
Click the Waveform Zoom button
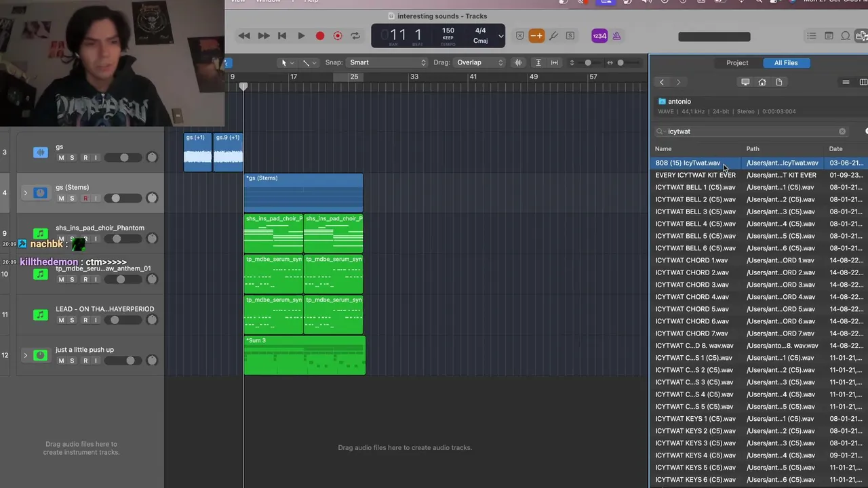tap(519, 62)
